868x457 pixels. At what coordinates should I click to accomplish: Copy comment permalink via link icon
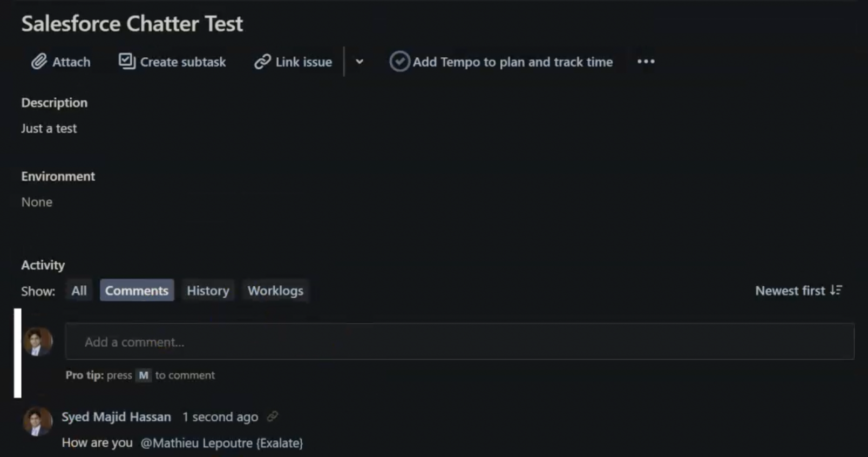coord(273,416)
